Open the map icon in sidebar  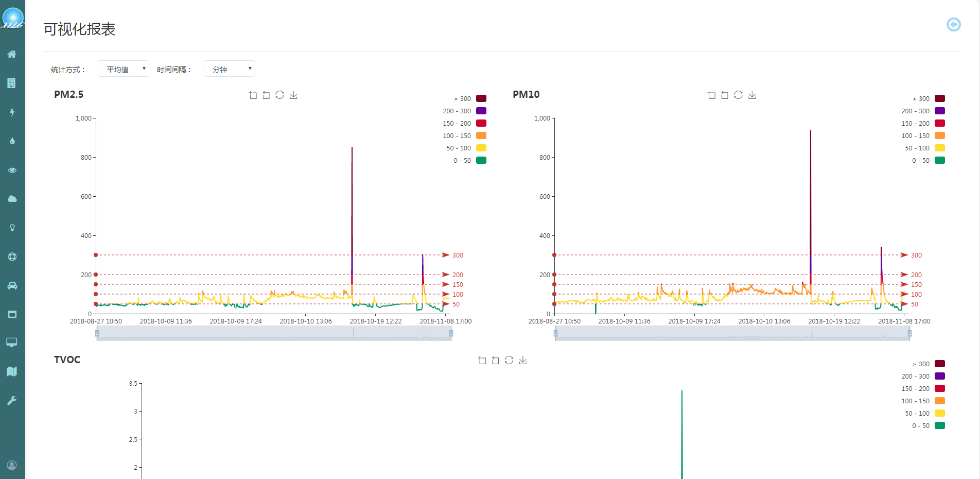tap(12, 371)
